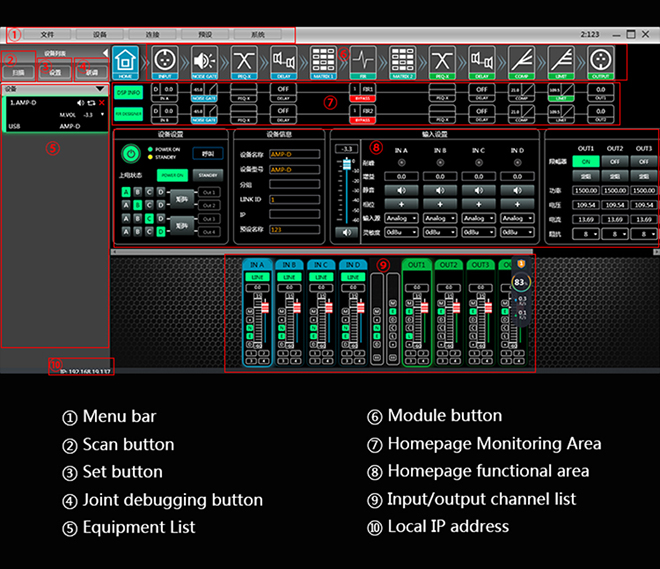Mute the IN A input channel
This screenshot has width=660, height=569.
pyautogui.click(x=401, y=188)
